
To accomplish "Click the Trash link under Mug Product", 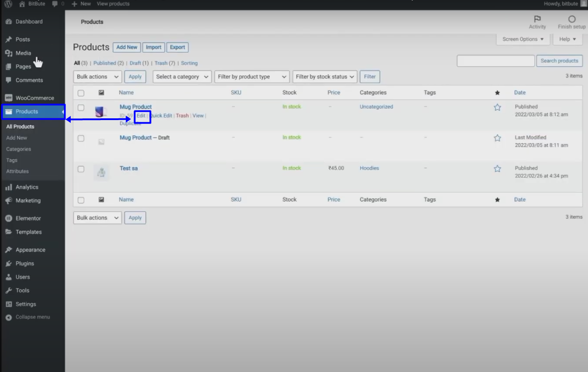I will (x=182, y=116).
